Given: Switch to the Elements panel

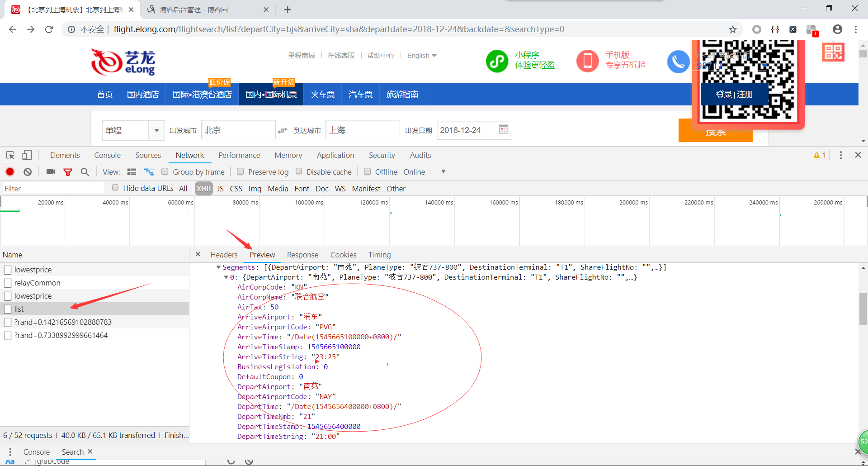Looking at the screenshot, I should pos(65,155).
